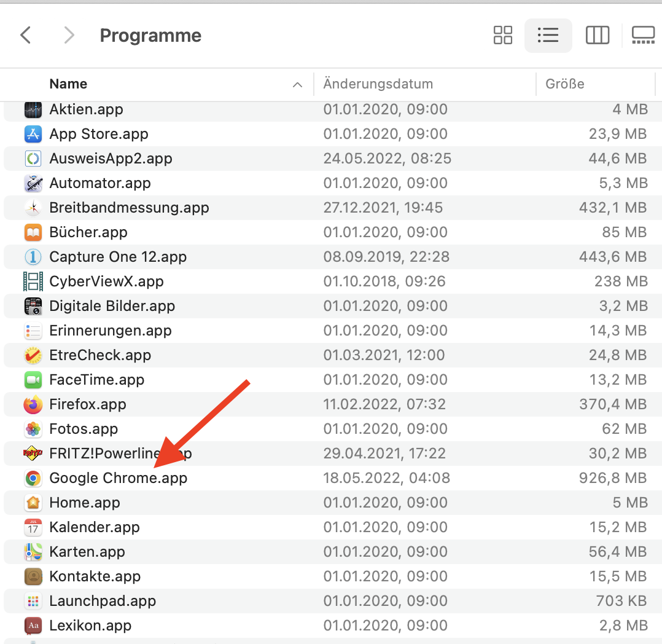Sort by Größe column header
The height and width of the screenshot is (644, 662).
(565, 84)
